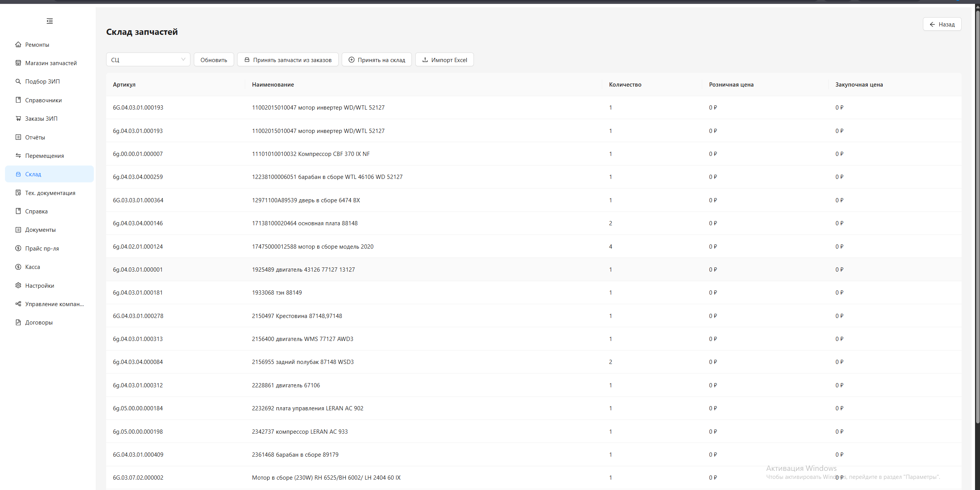This screenshot has width=980, height=490.
Task: Click 17138100020464 основная плата 88148
Action: [305, 223]
